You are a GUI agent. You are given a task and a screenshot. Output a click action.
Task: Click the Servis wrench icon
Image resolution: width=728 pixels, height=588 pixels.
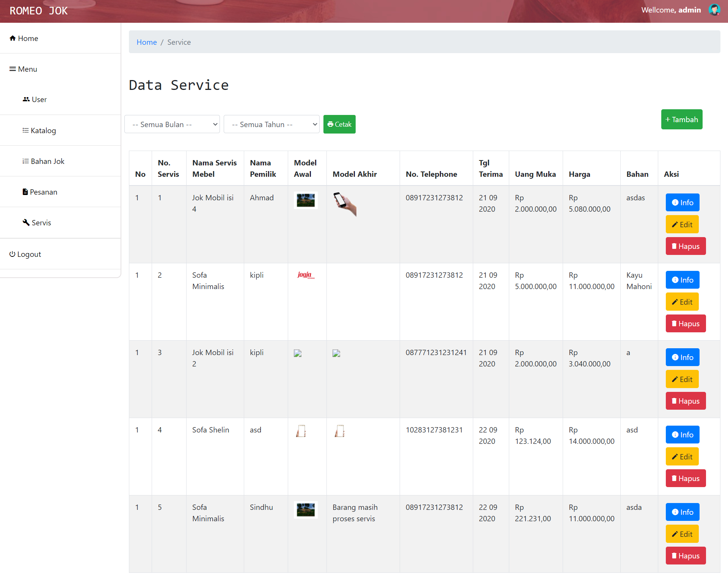tap(26, 223)
